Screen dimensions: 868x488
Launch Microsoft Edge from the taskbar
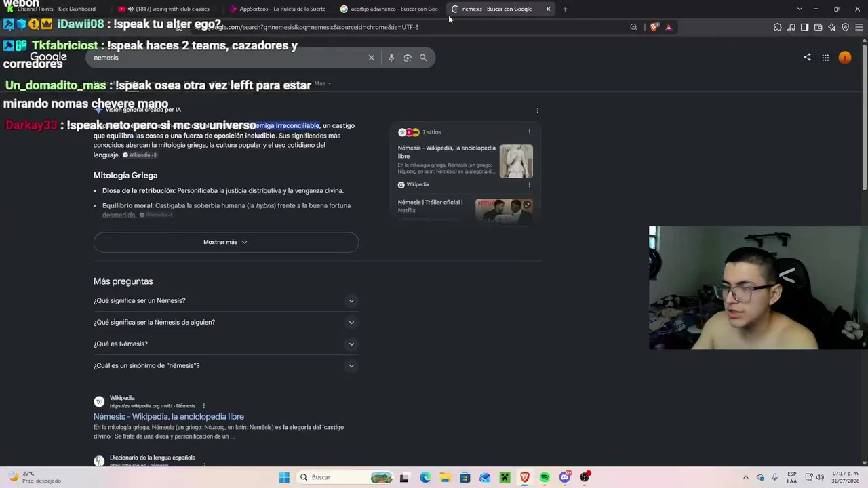click(425, 477)
